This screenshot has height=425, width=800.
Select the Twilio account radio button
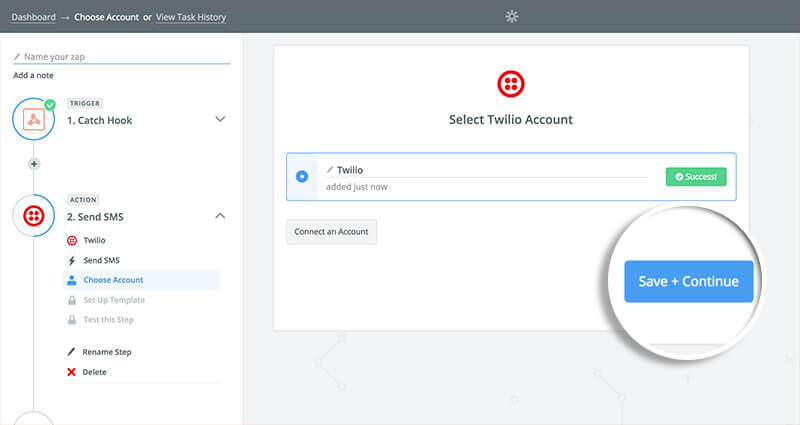click(302, 177)
